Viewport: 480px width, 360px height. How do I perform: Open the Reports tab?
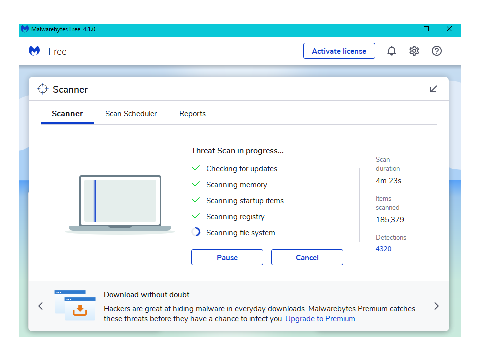193,114
